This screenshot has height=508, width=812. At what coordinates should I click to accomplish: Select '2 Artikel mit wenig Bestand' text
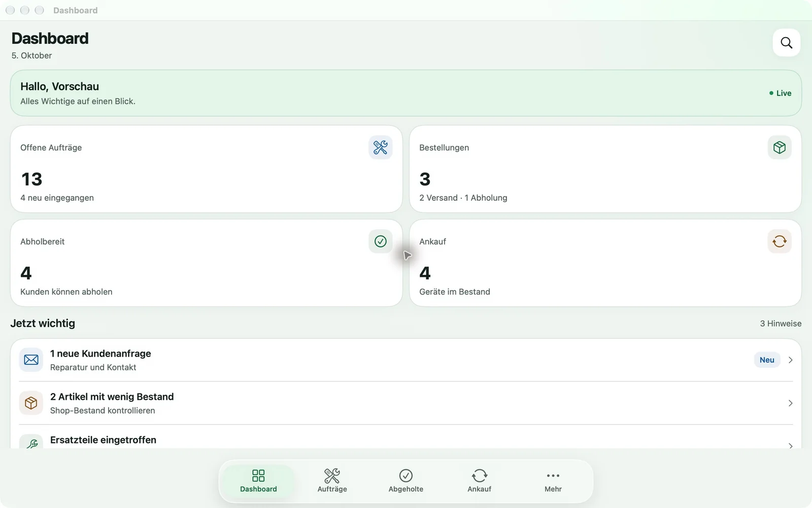coord(112,397)
